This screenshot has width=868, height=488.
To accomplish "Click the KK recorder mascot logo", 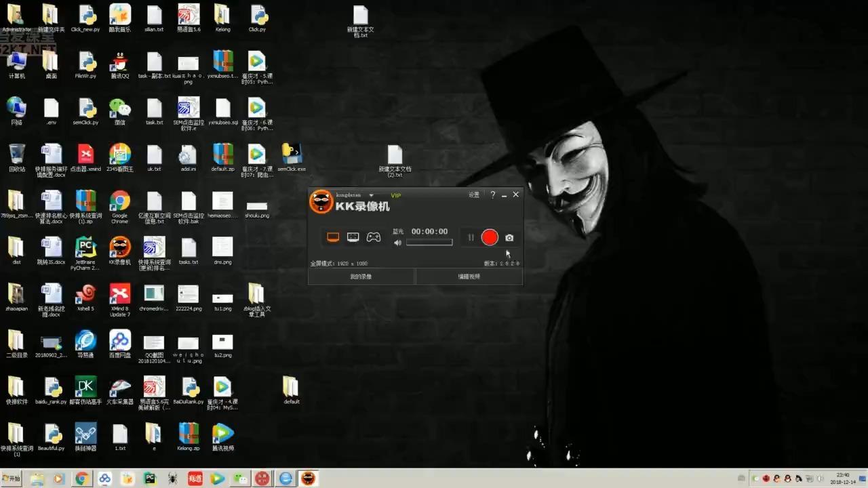I will point(321,201).
